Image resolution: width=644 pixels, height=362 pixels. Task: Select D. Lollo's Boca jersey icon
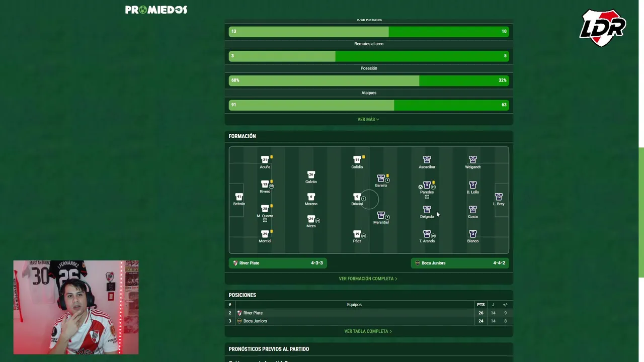472,185
